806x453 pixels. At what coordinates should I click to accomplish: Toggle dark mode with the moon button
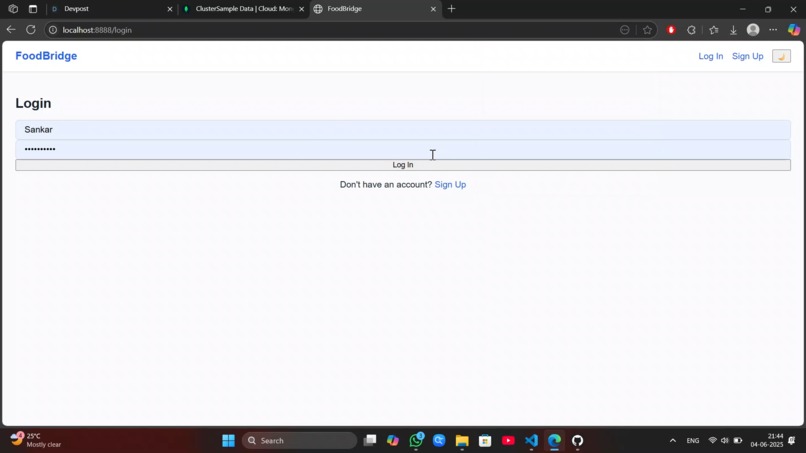(x=781, y=56)
